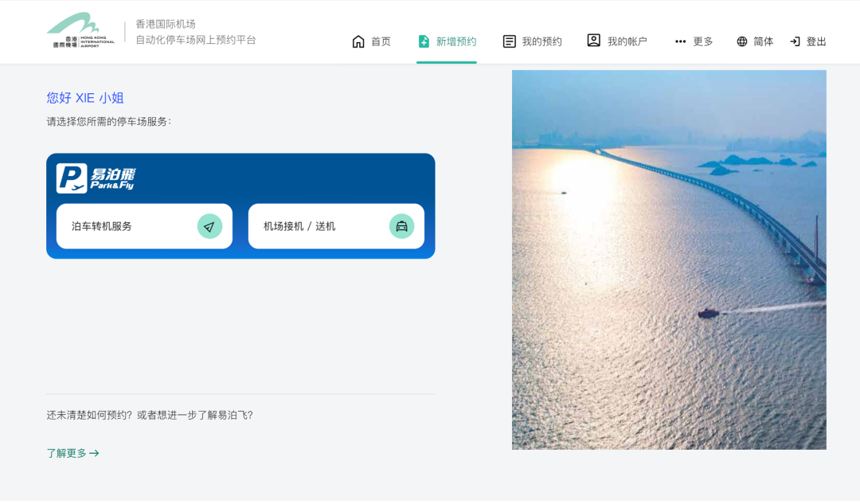Open the 首页 menu item
This screenshot has width=860, height=504.
pos(371,41)
